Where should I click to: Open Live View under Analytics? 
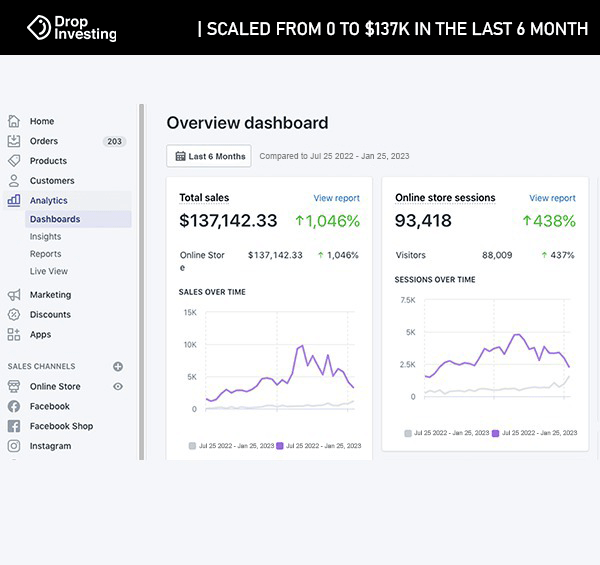point(49,271)
